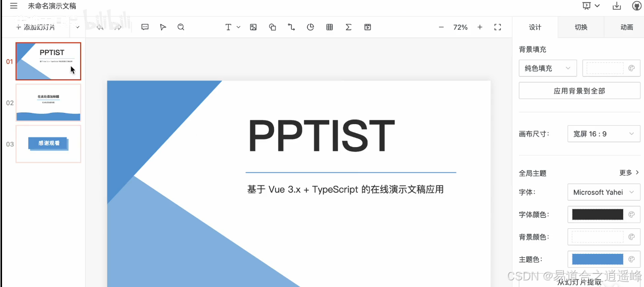Viewport: 644px width, 287px height.
Task: Switch to the 设计 design tab
Action: (535, 27)
